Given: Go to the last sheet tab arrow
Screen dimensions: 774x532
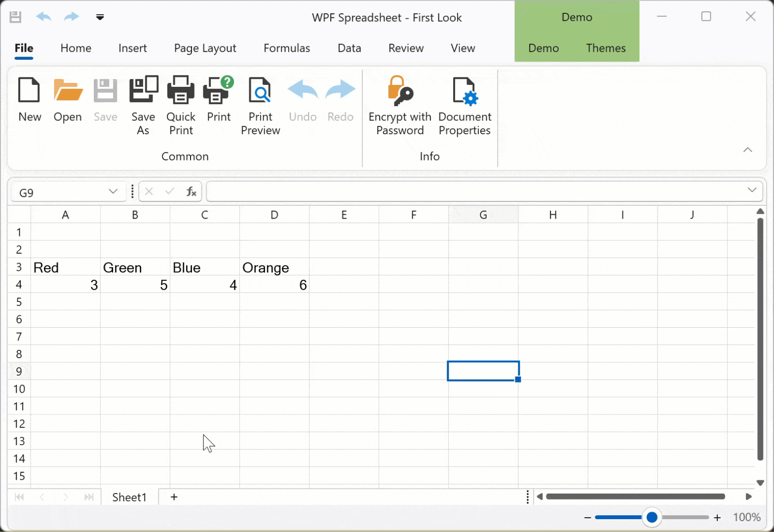Looking at the screenshot, I should (x=89, y=497).
